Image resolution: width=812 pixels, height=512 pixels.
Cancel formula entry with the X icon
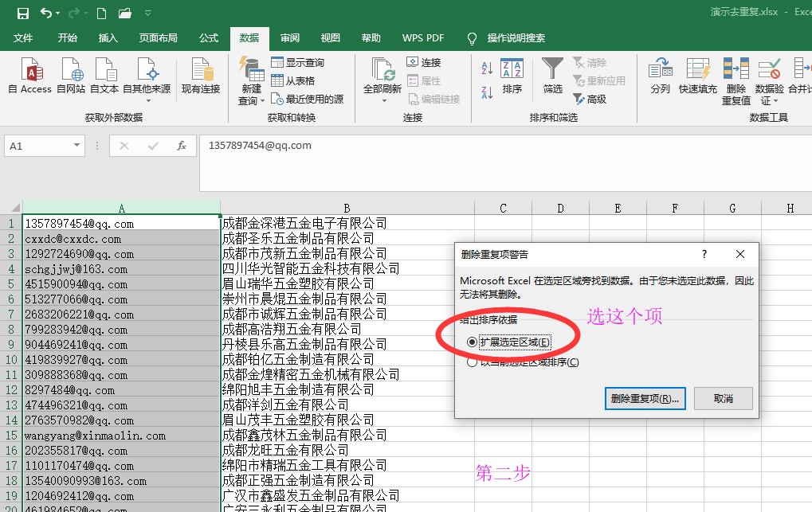point(124,146)
